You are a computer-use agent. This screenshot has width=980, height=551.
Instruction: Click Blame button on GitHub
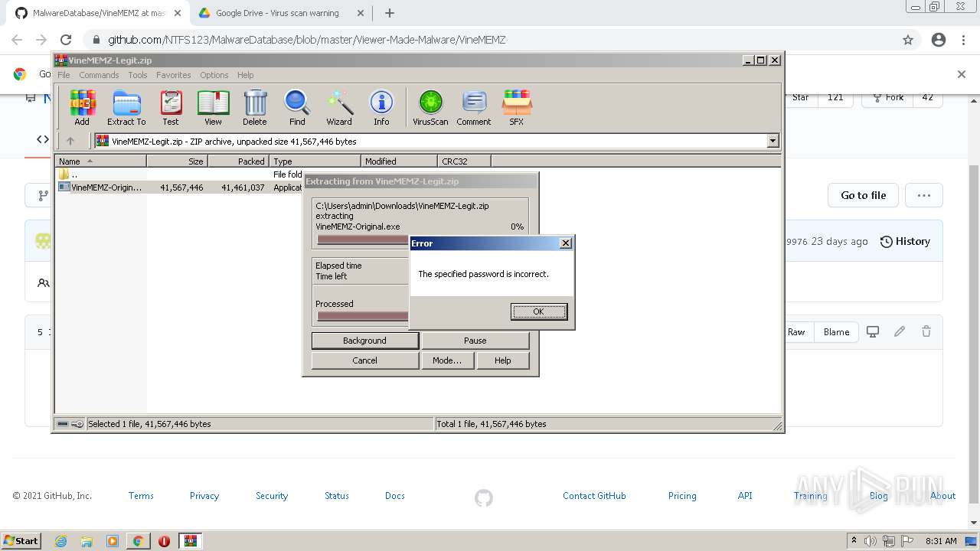[x=836, y=332]
